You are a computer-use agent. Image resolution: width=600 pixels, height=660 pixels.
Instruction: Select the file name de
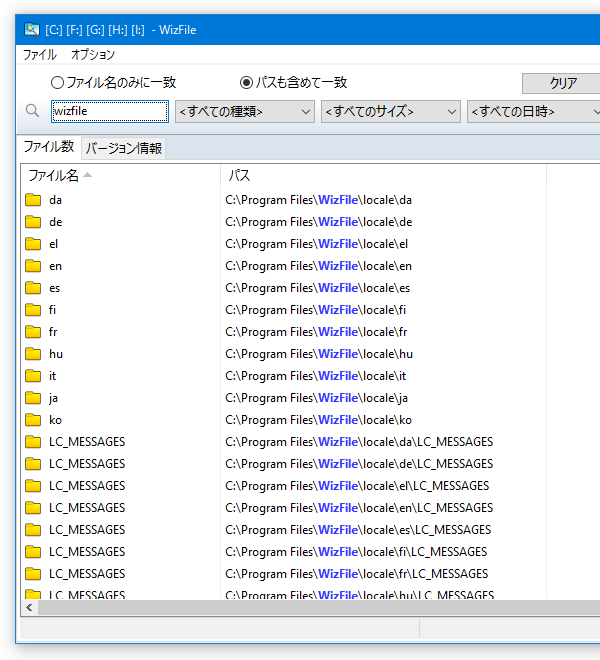pos(56,222)
